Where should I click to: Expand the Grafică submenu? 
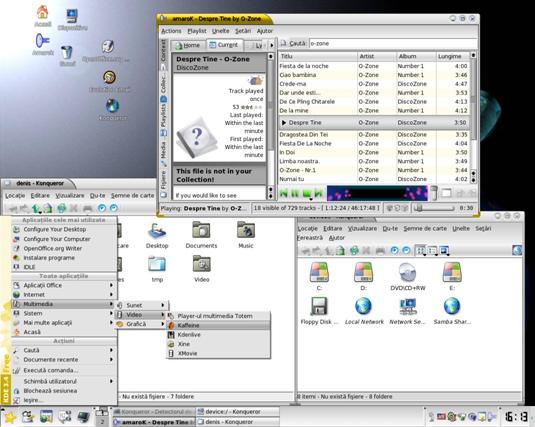click(141, 324)
